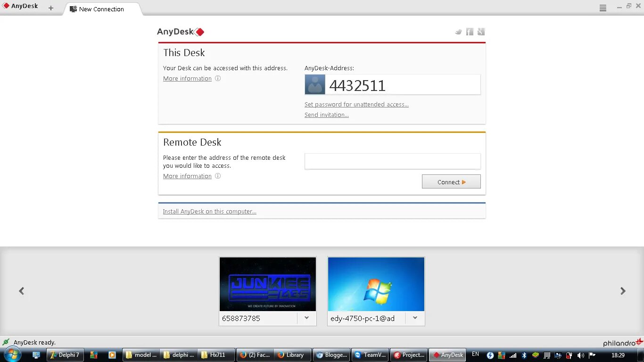
Task: Switch to Delphi 7 in the taskbar
Action: pos(65,355)
